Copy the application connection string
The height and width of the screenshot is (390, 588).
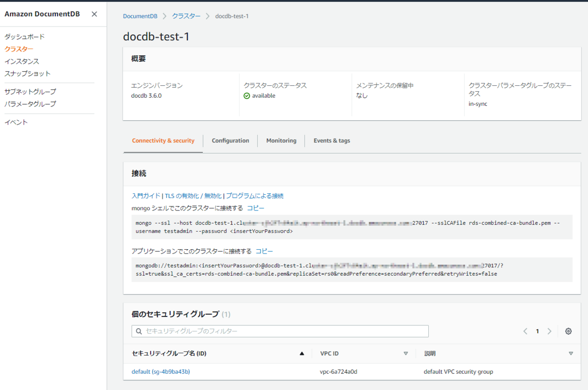[265, 251]
